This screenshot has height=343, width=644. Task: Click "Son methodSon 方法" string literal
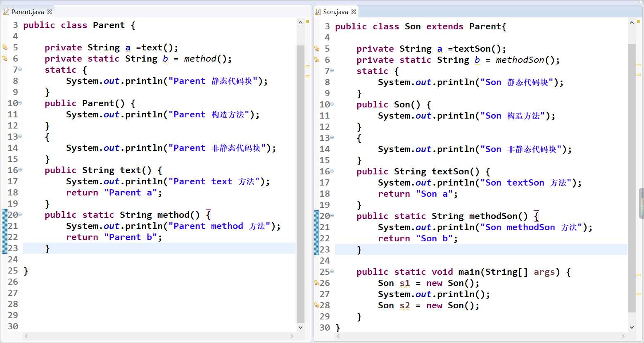tap(531, 227)
